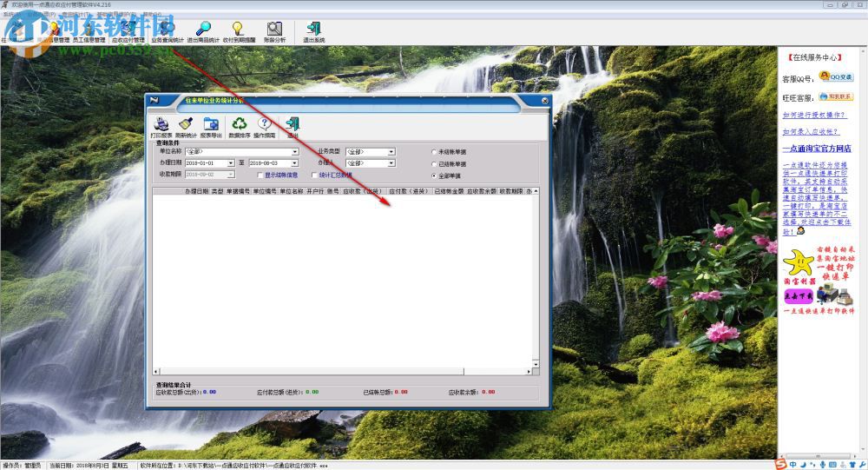
Task: Open the 一点通快递单打印软件 description link
Action: pos(815,198)
